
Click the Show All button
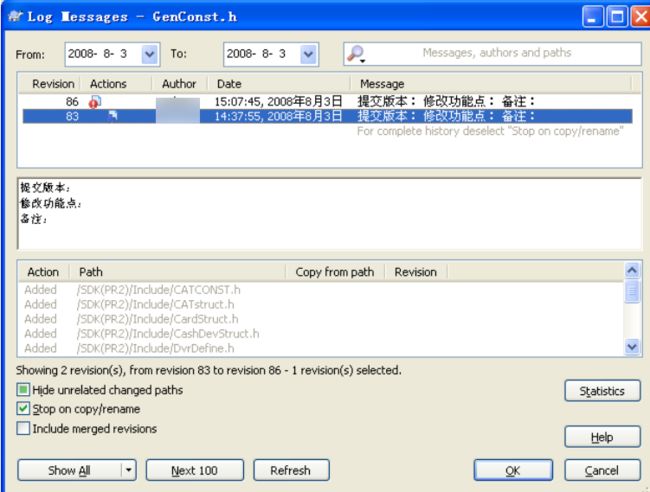tap(69, 470)
